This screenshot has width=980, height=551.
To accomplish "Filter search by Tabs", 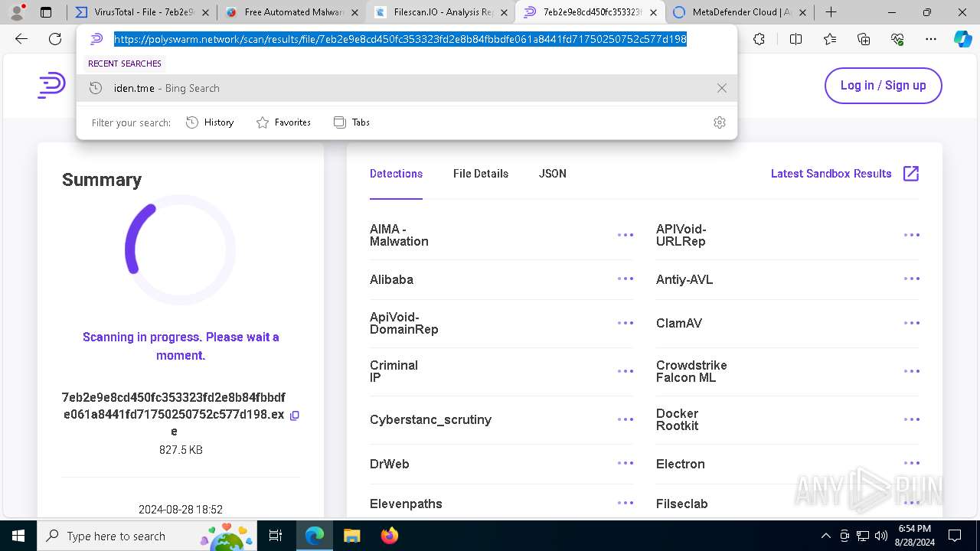I will pyautogui.click(x=351, y=122).
